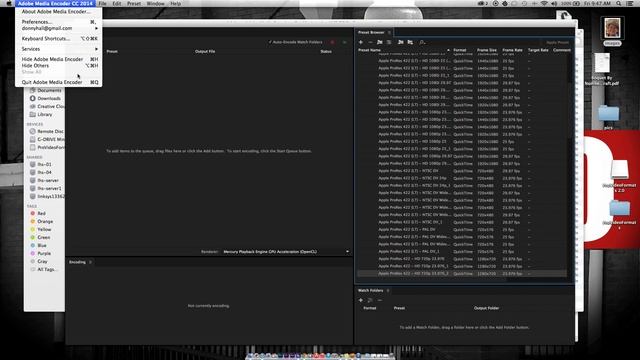
Task: Delete preset with minus icon in Preset Browser
Action: pyautogui.click(x=370, y=42)
